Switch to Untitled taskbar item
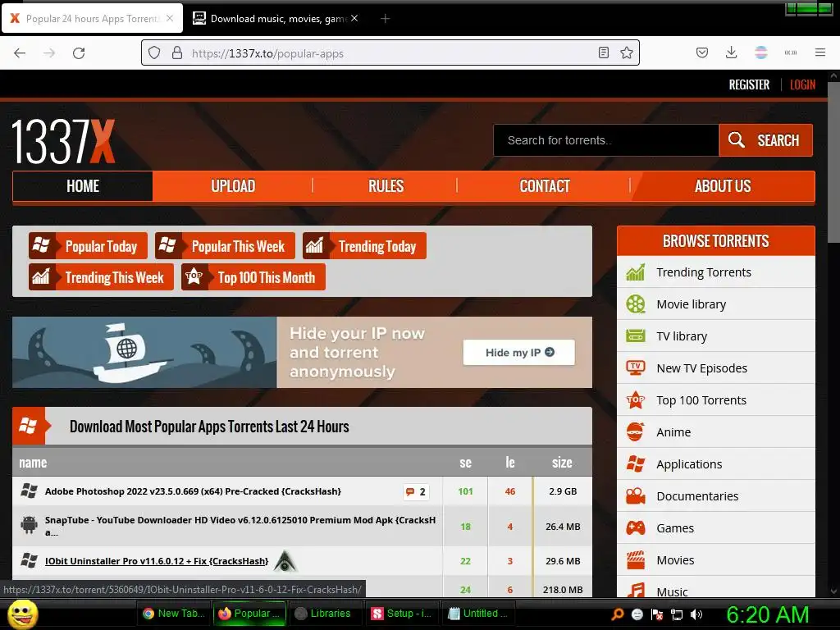 [x=478, y=614]
